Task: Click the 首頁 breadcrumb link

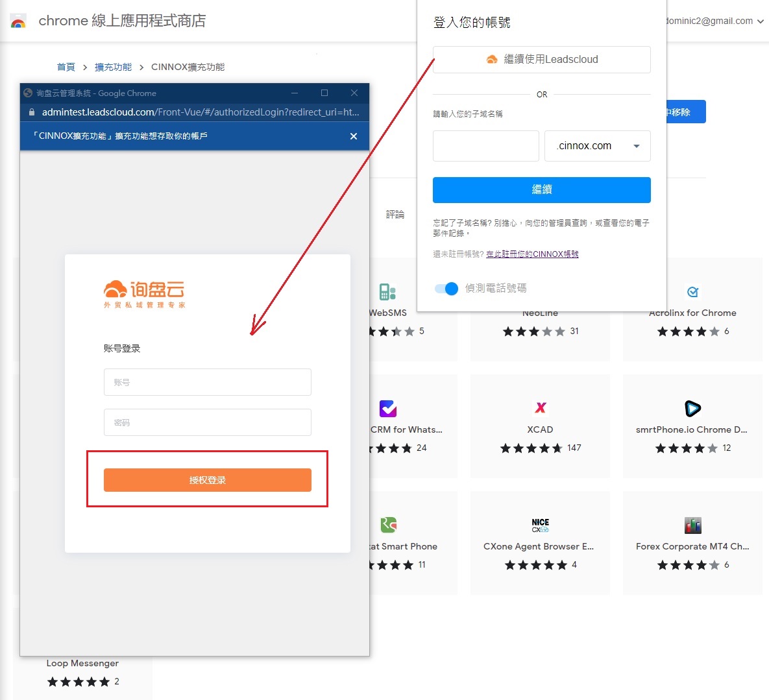Action: point(66,67)
